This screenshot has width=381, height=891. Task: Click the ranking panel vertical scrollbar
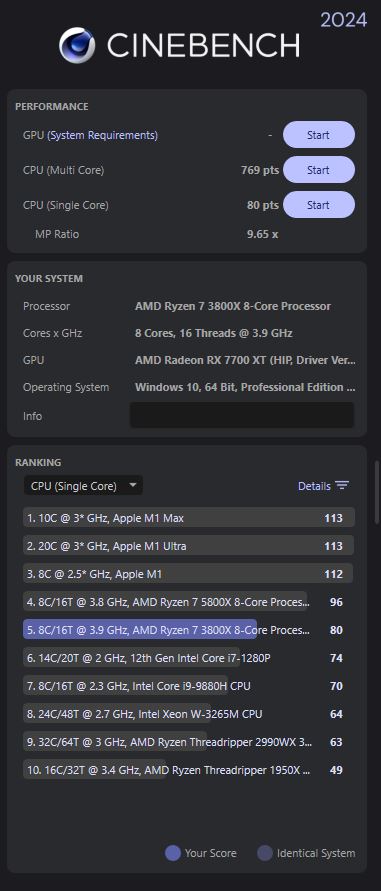coord(376,492)
